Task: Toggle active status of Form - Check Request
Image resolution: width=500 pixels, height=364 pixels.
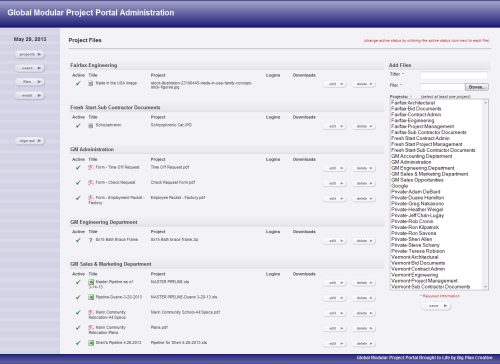Action: (78, 183)
